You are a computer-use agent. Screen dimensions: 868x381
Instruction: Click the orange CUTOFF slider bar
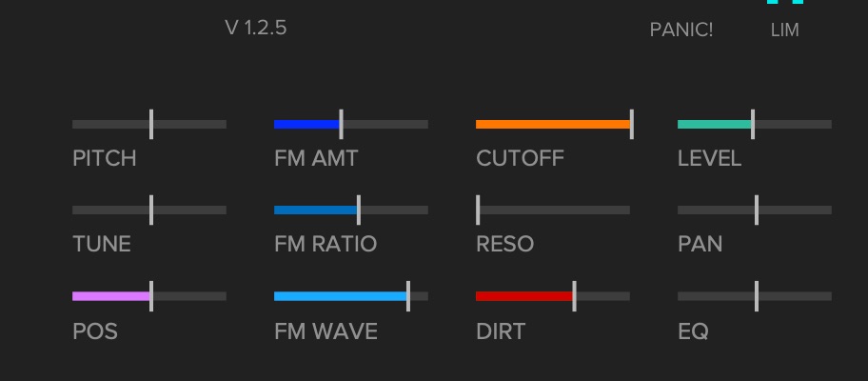point(552,124)
